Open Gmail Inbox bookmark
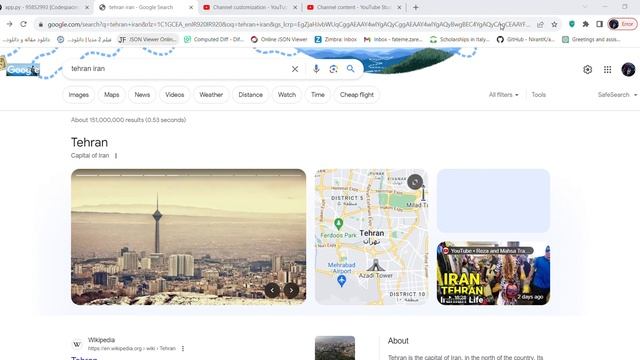 tap(393, 39)
